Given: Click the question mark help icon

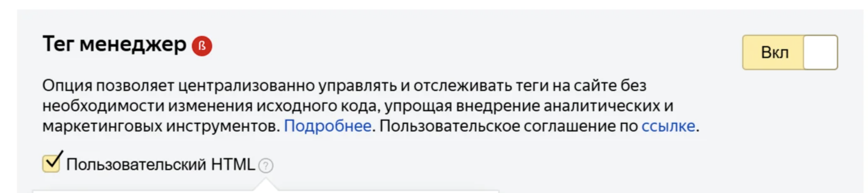Looking at the screenshot, I should [x=266, y=166].
